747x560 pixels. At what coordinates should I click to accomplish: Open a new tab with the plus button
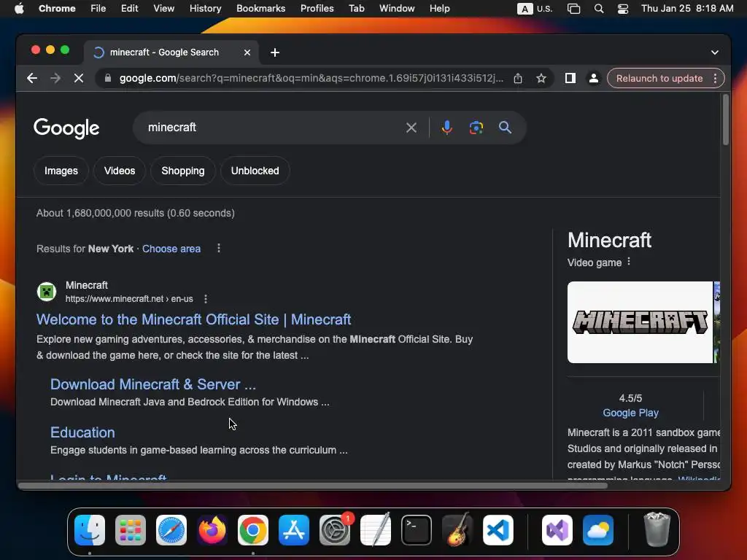(x=275, y=52)
